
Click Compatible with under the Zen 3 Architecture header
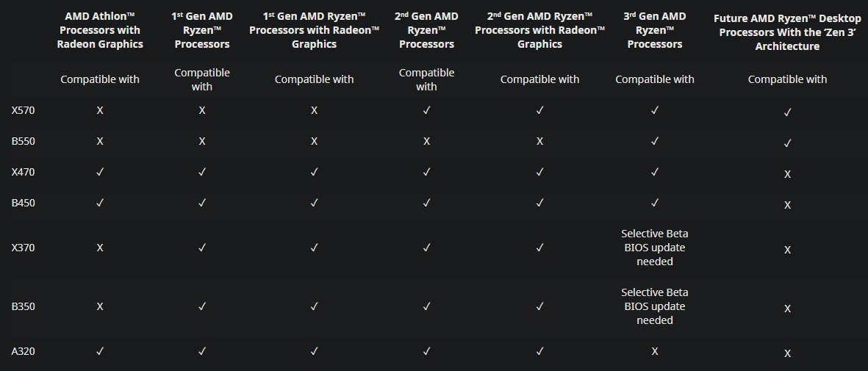pos(787,79)
